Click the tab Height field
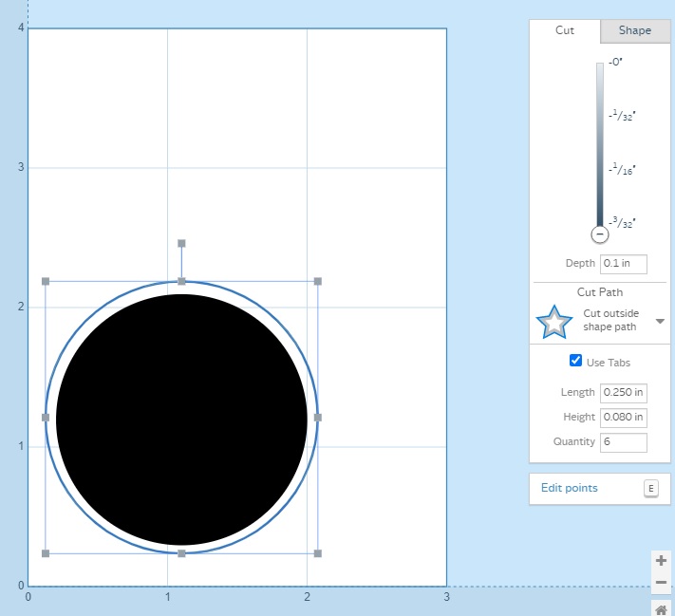675x616 pixels. [x=623, y=417]
